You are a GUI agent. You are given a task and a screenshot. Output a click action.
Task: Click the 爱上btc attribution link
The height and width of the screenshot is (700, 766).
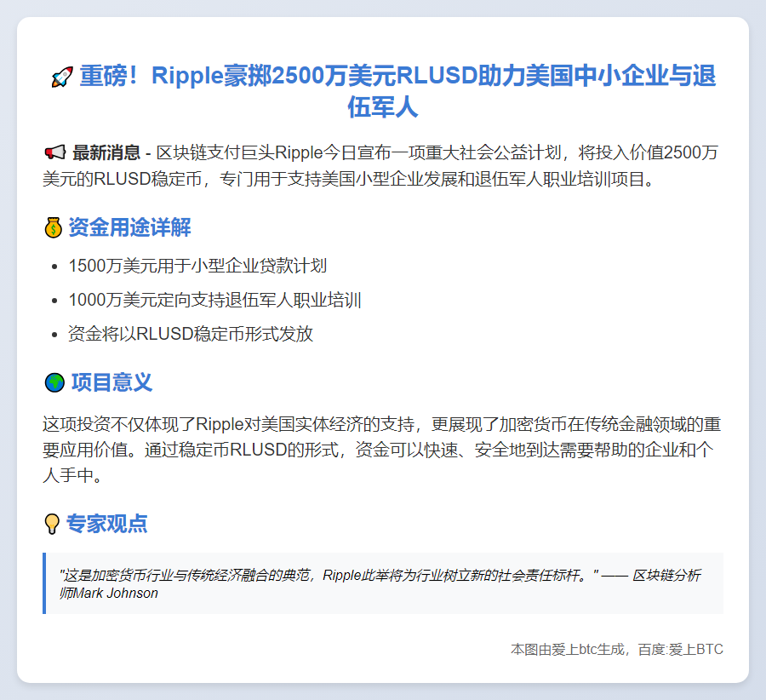(x=615, y=649)
